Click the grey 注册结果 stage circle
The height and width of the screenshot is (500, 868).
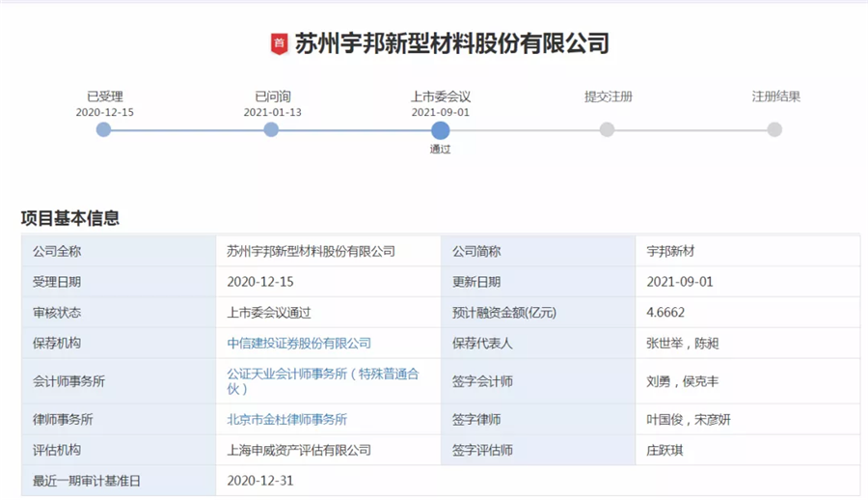click(x=774, y=129)
